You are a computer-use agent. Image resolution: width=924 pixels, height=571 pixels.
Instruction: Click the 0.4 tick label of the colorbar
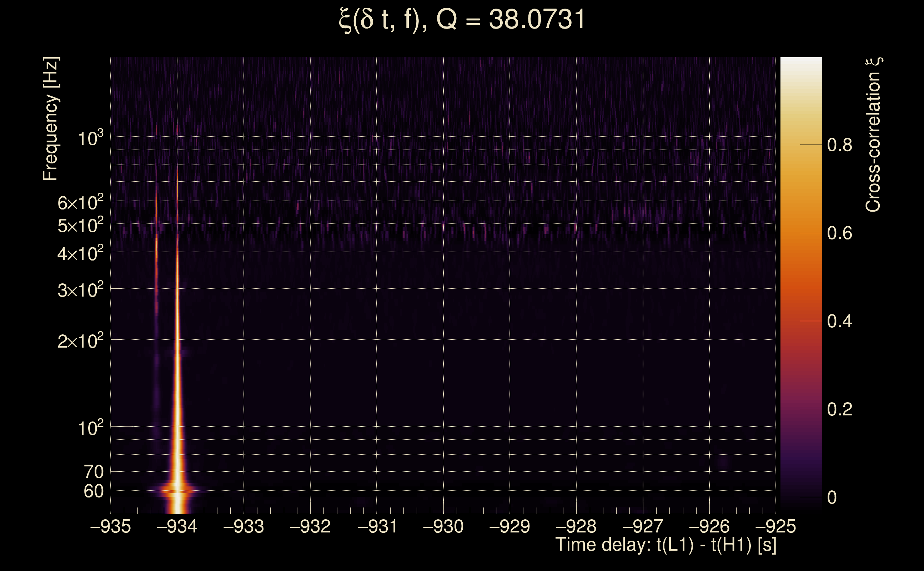839,322
